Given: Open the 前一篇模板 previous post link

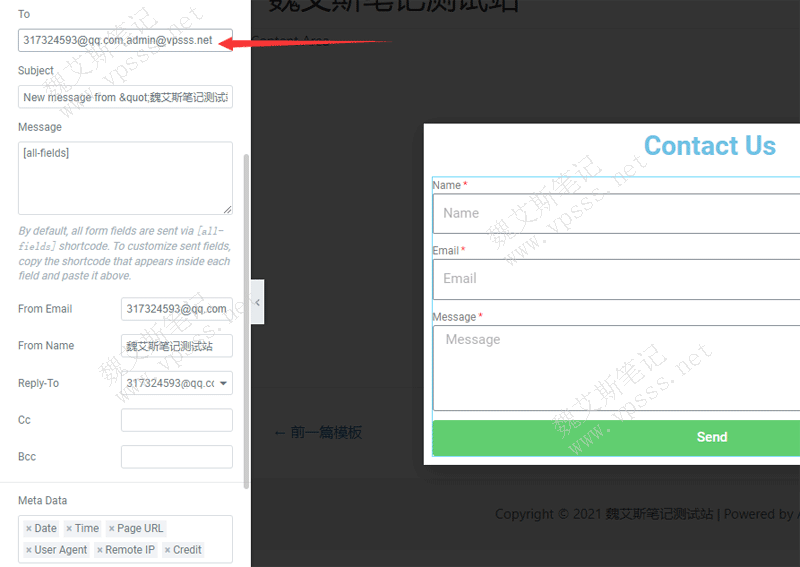Looking at the screenshot, I should coord(318,433).
